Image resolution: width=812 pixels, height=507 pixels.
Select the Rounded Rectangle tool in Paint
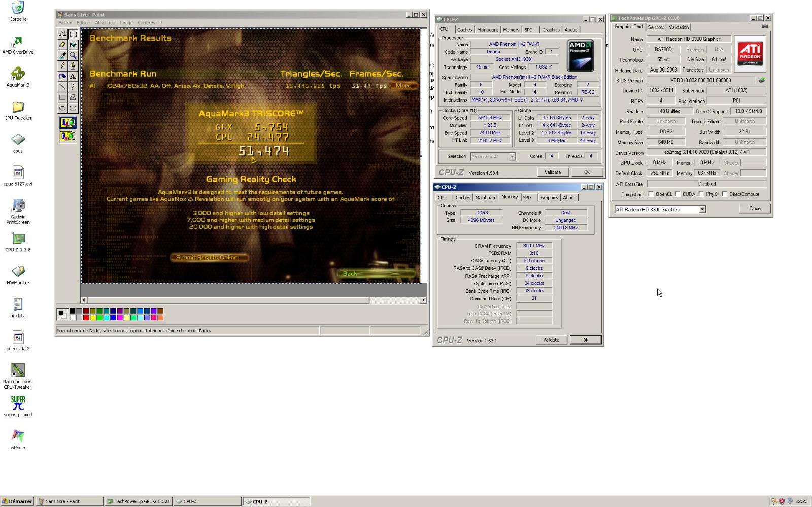73,108
